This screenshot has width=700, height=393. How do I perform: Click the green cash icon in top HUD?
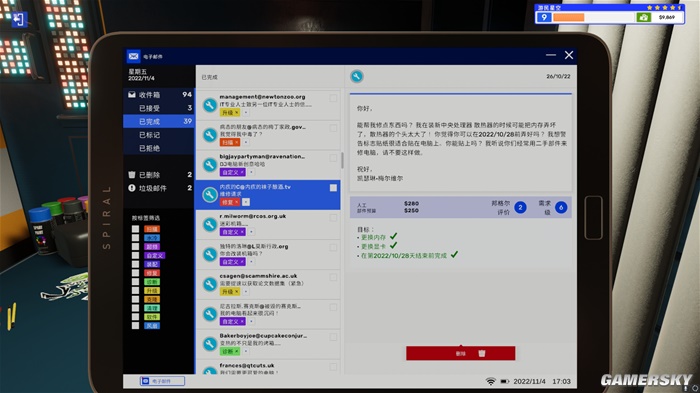click(x=643, y=17)
